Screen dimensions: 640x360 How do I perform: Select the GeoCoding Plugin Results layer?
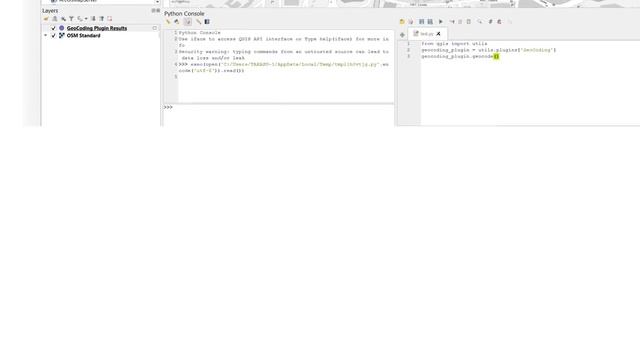(97, 28)
